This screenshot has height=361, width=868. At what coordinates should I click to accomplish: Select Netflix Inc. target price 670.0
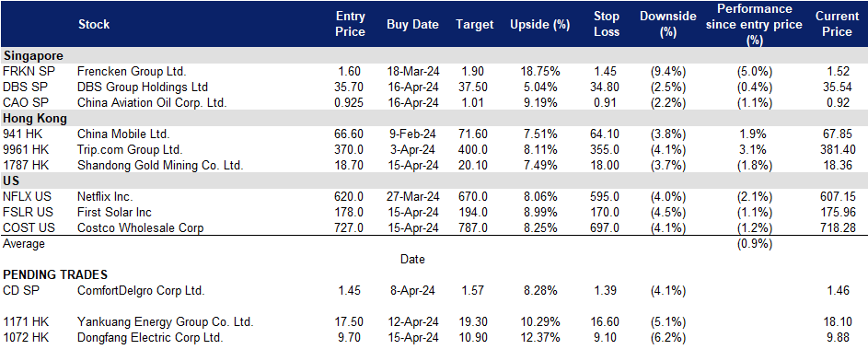[474, 196]
